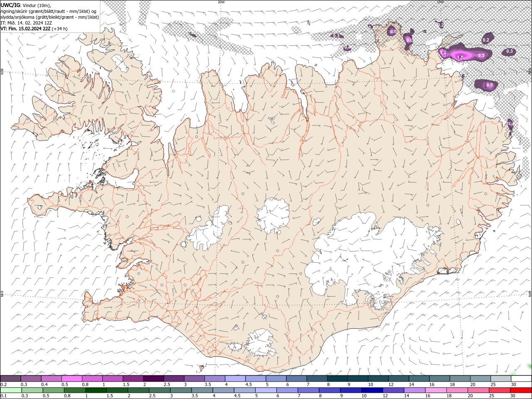
Task: Click the '1.5' value in the pink precipitation blob
Action: pos(460,58)
